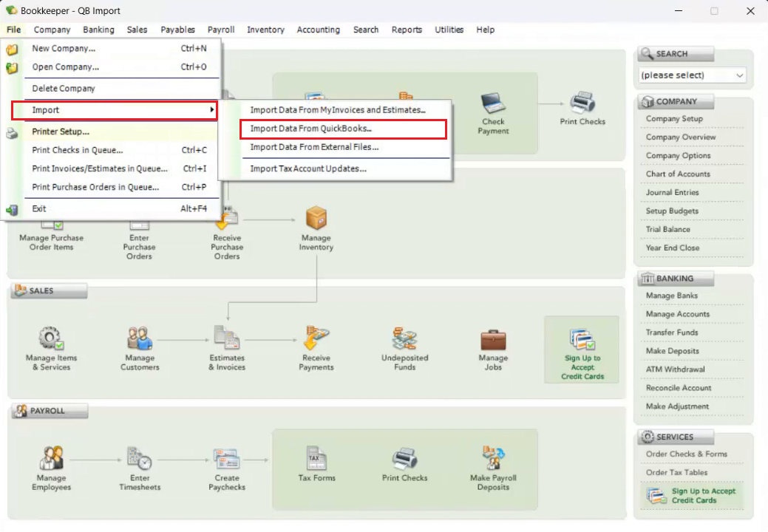
Task: Open the Help menu
Action: pyautogui.click(x=486, y=30)
